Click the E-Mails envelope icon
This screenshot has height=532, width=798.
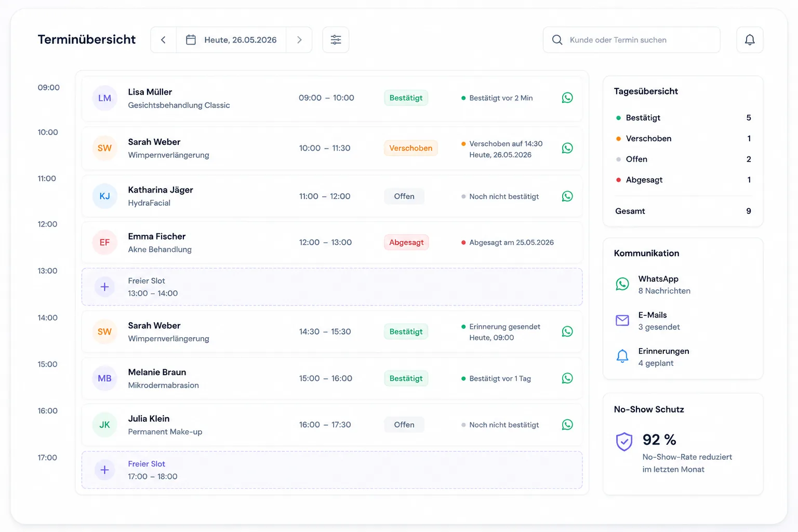coord(622,321)
